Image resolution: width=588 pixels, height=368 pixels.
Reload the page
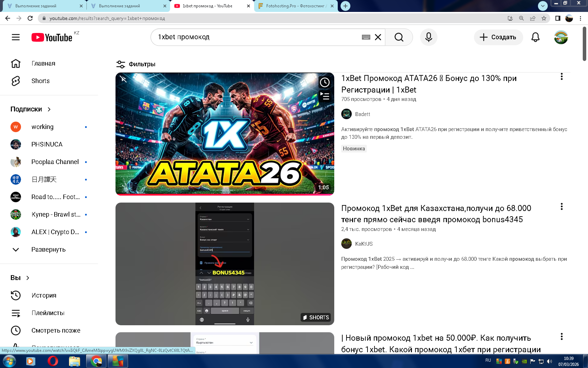(30, 18)
